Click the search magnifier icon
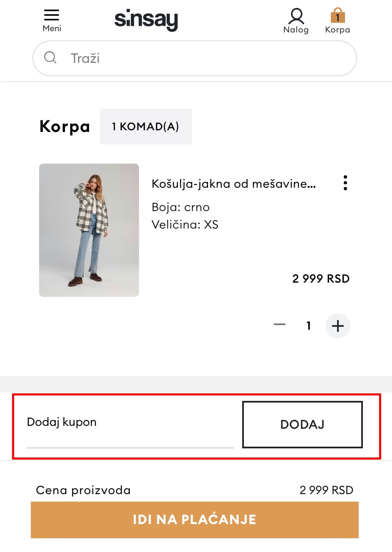Viewport: 392px width, 552px height. (x=50, y=57)
